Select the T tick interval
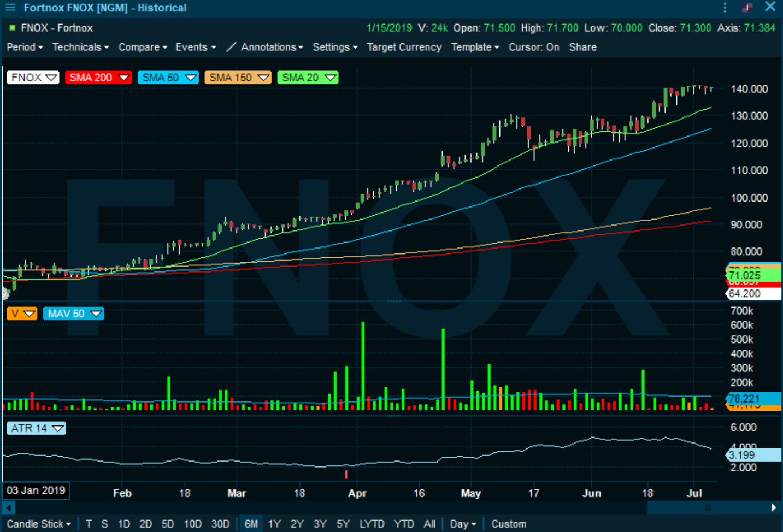Image resolution: width=783 pixels, height=532 pixels. (89, 524)
